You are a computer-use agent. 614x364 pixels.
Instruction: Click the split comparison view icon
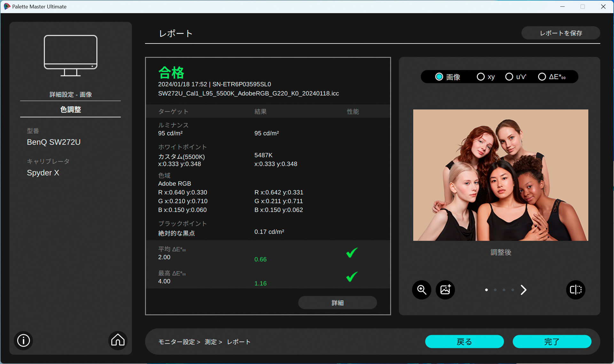pos(576,290)
